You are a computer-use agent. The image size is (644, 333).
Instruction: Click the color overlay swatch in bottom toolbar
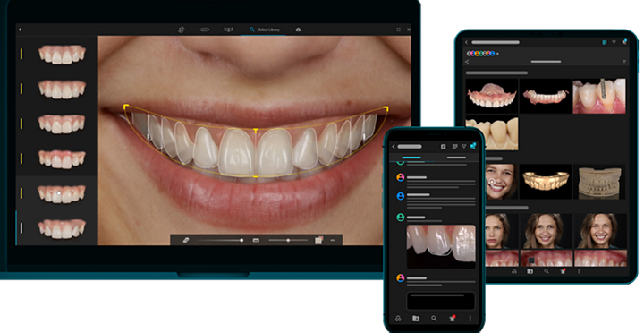[x=318, y=240]
